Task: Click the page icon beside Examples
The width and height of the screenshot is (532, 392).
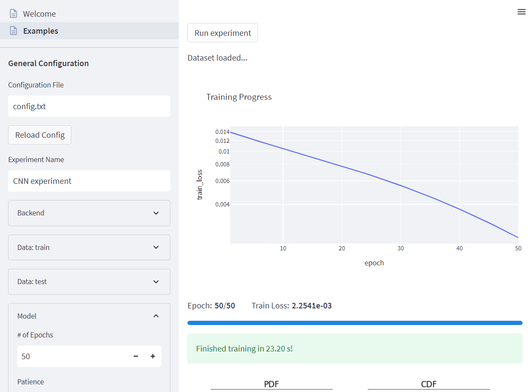Action: click(12, 30)
